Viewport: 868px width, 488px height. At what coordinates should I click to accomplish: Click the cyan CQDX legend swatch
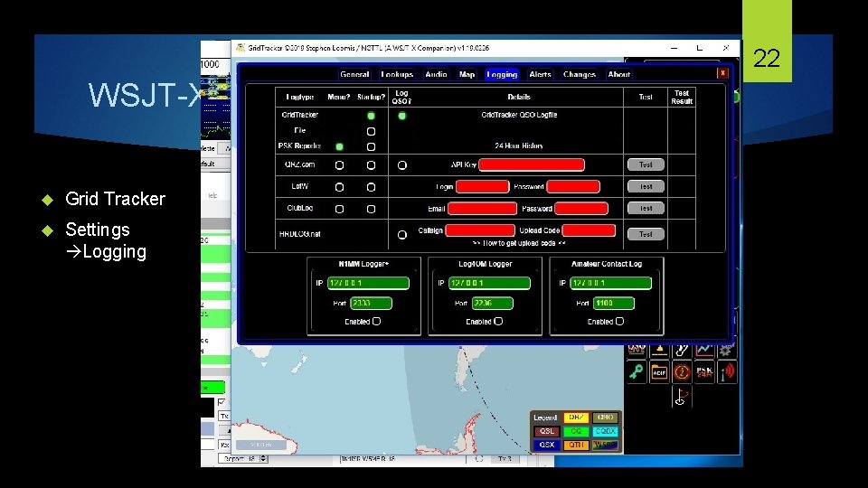tap(605, 431)
